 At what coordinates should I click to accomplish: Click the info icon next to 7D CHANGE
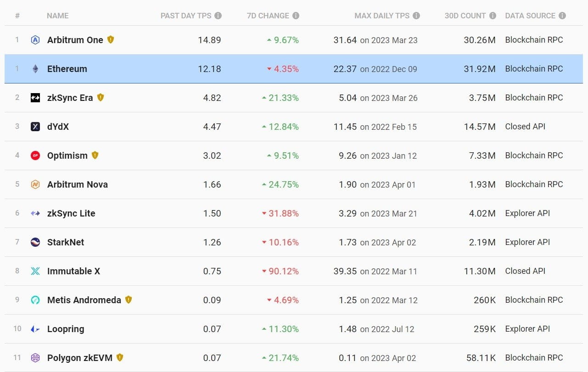click(296, 16)
